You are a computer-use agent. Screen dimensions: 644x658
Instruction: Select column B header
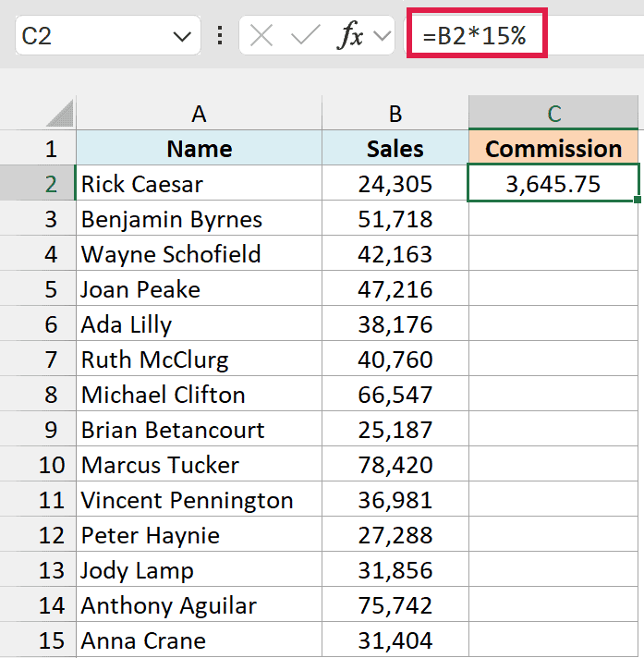tap(395, 114)
